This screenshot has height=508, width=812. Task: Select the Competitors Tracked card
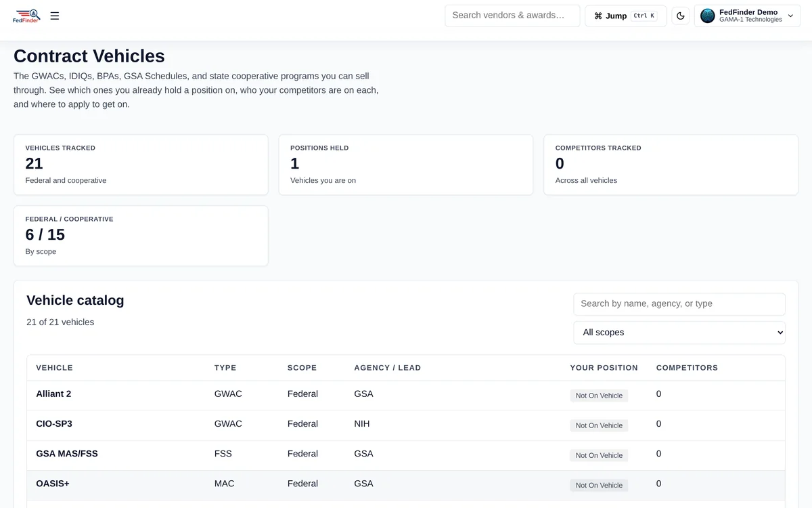tap(671, 165)
